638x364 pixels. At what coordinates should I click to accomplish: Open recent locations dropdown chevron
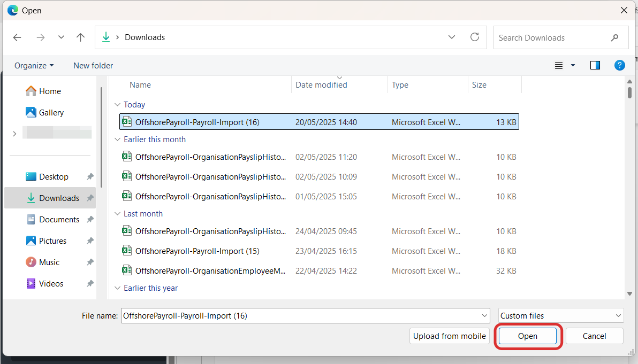[61, 37]
